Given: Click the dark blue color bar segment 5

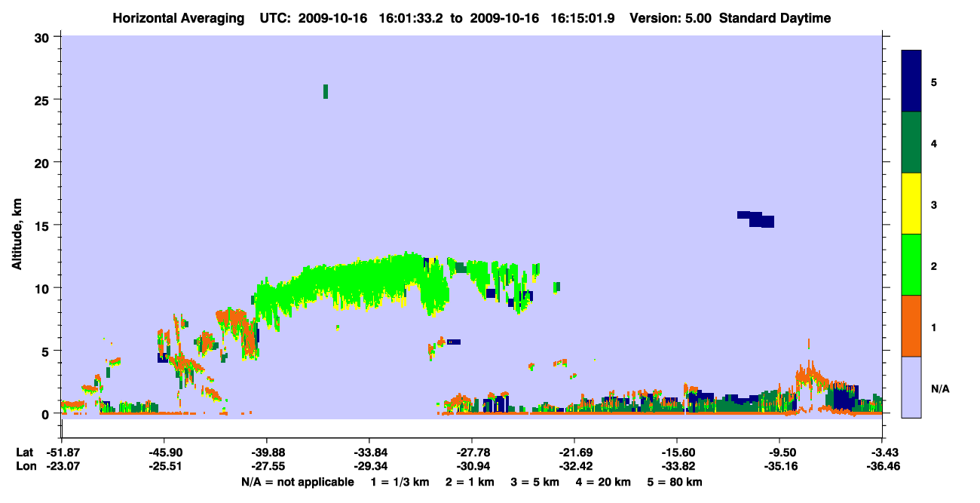Looking at the screenshot, I should click(911, 81).
